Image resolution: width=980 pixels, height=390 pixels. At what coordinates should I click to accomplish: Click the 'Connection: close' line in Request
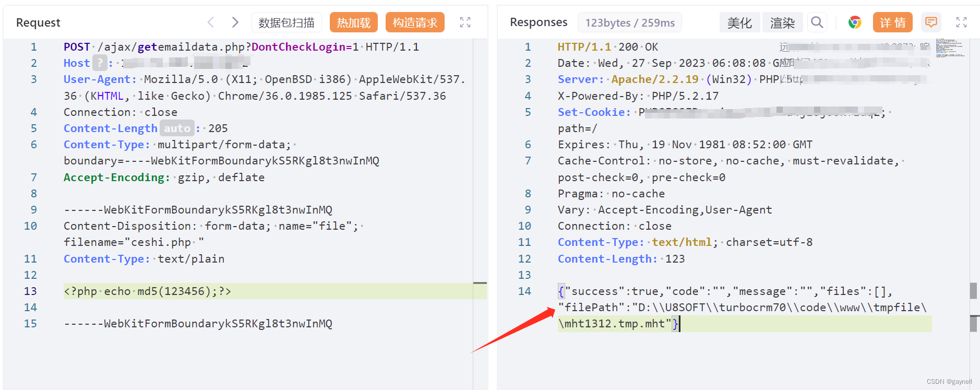pos(121,112)
